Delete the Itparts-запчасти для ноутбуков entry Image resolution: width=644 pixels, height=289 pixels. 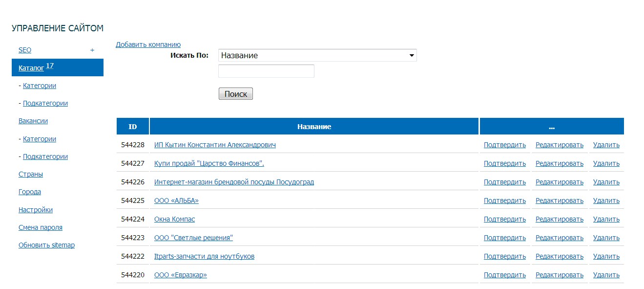pyautogui.click(x=606, y=256)
